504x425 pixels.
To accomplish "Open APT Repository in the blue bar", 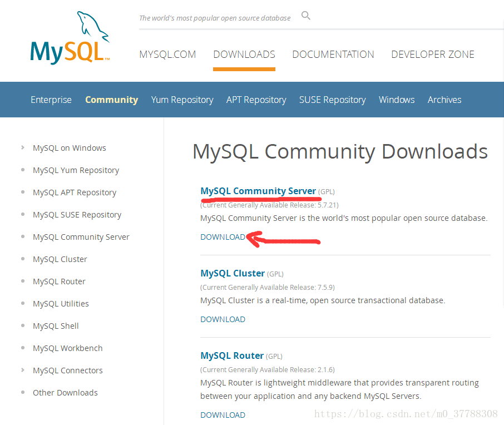I will pyautogui.click(x=256, y=100).
